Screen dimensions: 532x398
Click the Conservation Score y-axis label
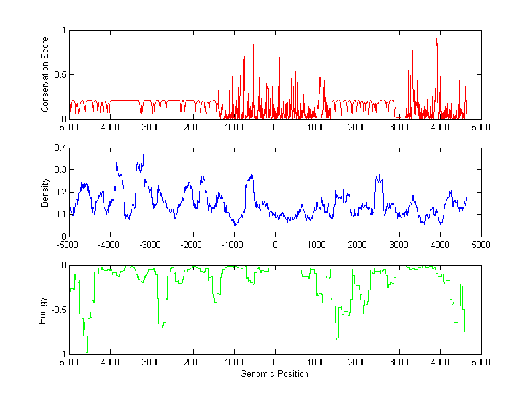pyautogui.click(x=45, y=74)
